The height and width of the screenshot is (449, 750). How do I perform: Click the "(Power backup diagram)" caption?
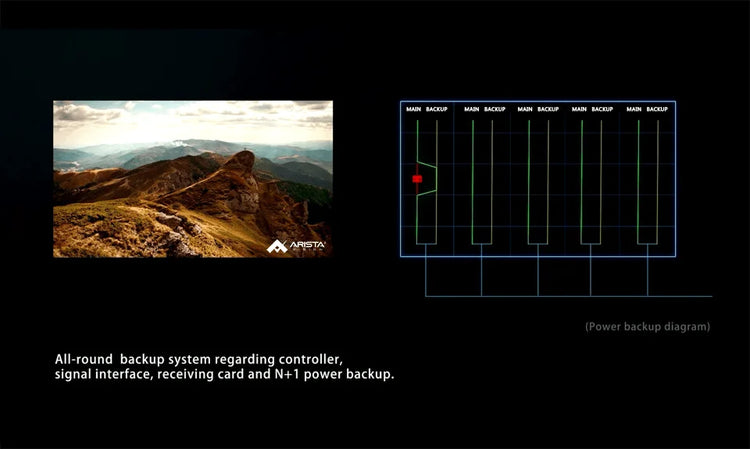point(647,327)
